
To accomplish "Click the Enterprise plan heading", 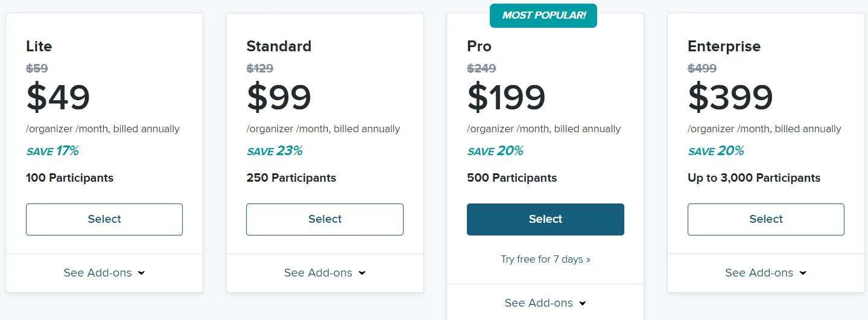I will point(724,46).
